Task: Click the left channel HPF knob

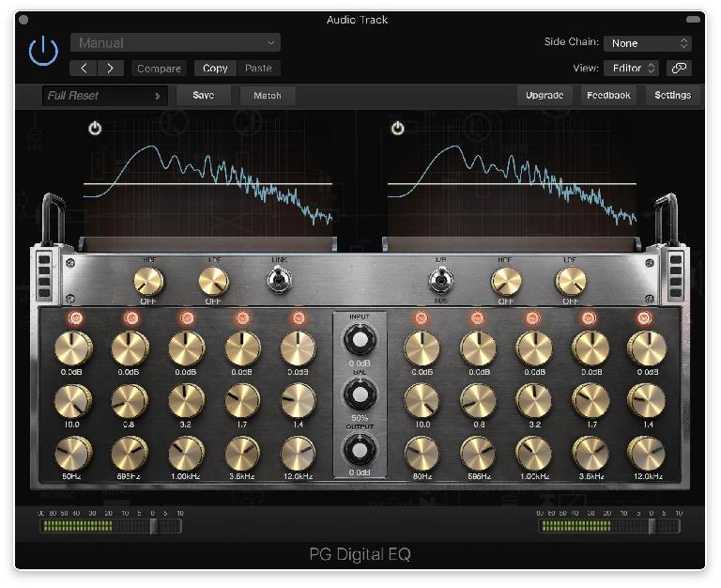Action: tap(148, 281)
